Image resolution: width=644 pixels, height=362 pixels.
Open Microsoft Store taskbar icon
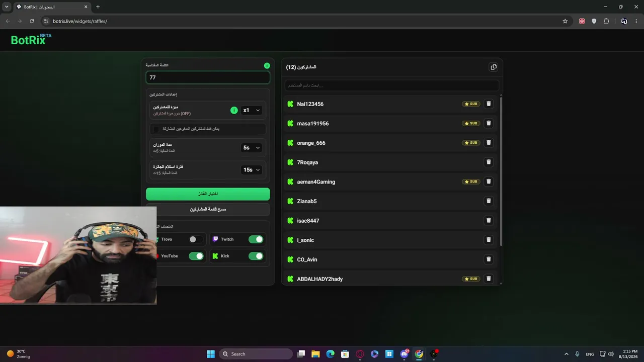pos(345,354)
